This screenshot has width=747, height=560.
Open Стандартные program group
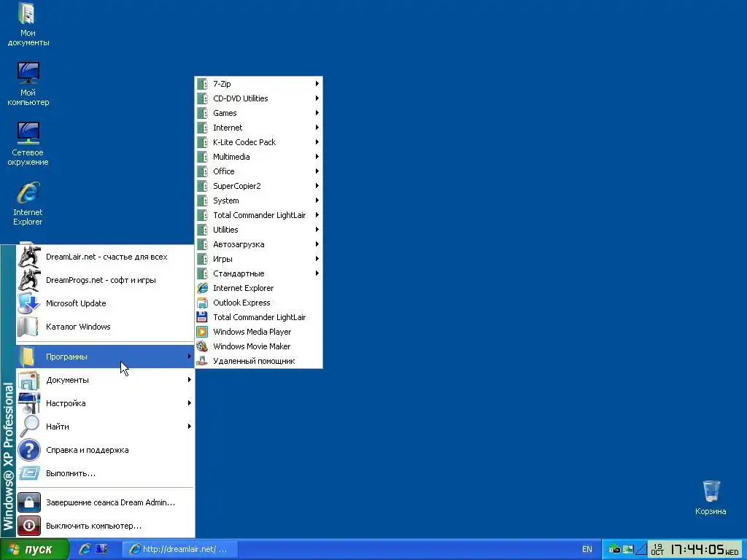[259, 273]
